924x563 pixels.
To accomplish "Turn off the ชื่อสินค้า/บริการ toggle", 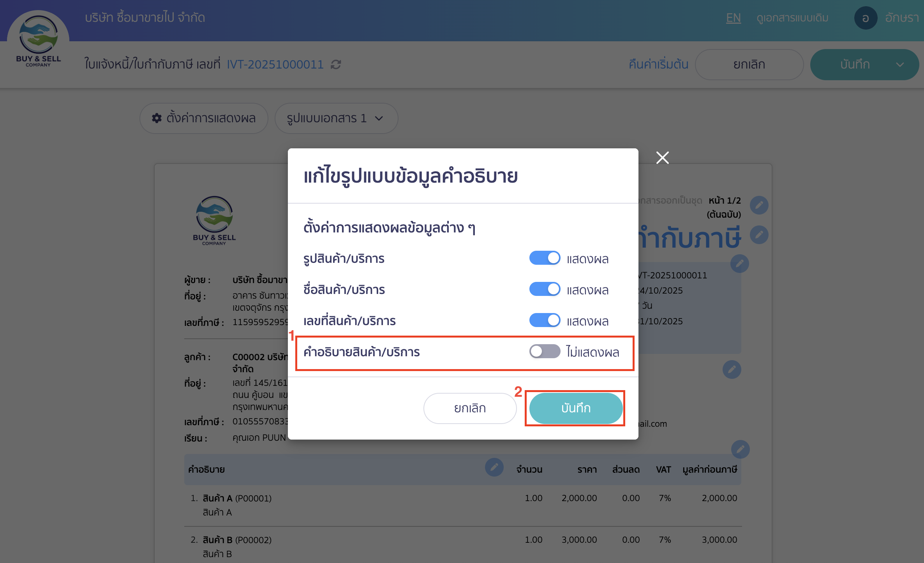I will pos(545,289).
